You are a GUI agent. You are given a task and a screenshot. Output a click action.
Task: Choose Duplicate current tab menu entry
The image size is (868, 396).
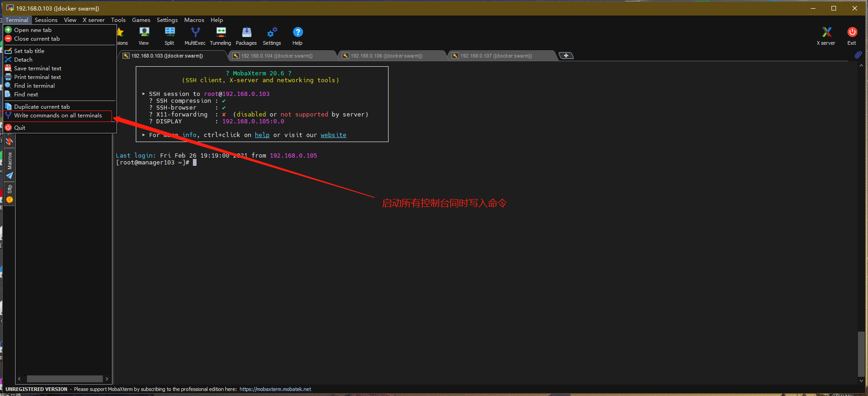click(42, 107)
